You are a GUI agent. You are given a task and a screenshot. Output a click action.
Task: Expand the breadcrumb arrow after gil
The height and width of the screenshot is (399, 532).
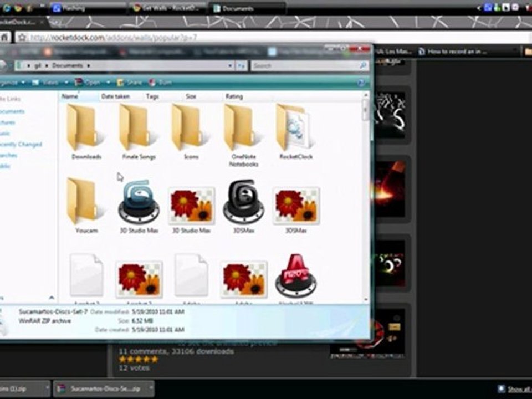pos(47,65)
